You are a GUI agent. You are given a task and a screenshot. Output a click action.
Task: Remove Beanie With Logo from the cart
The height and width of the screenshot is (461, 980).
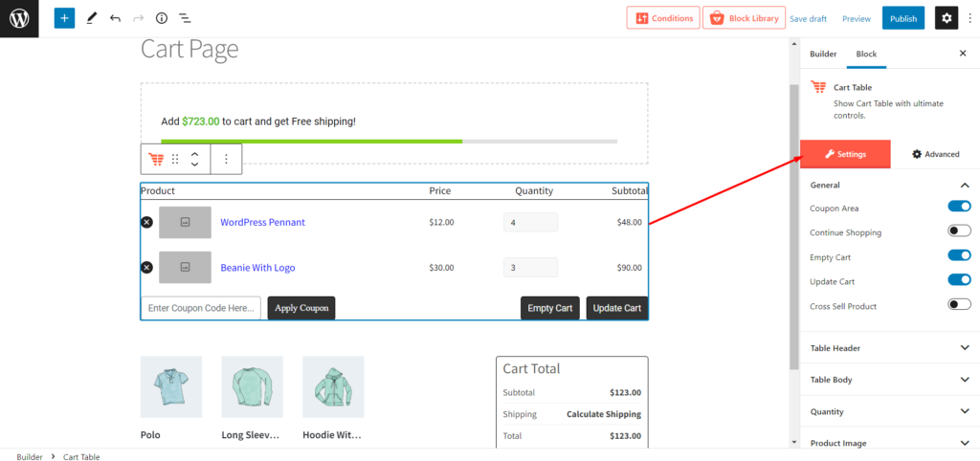146,268
